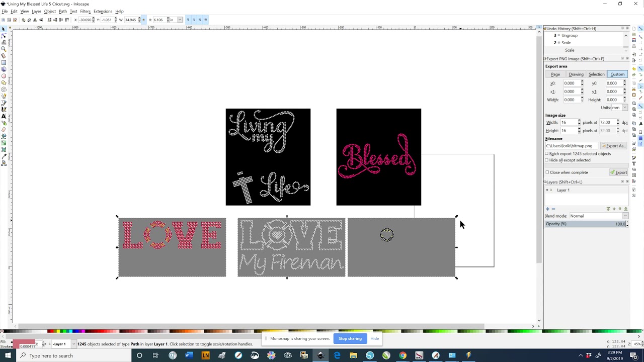The width and height of the screenshot is (644, 362).
Task: Select the Spiral tool
Action: [x=4, y=89]
